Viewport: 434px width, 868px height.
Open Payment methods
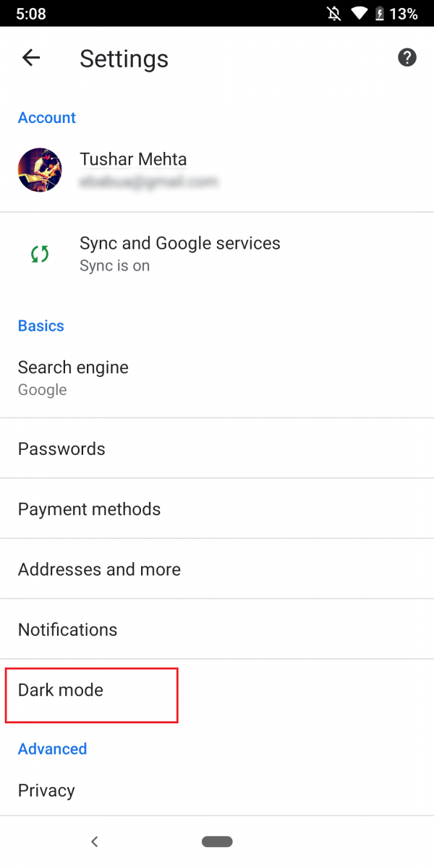tap(89, 509)
